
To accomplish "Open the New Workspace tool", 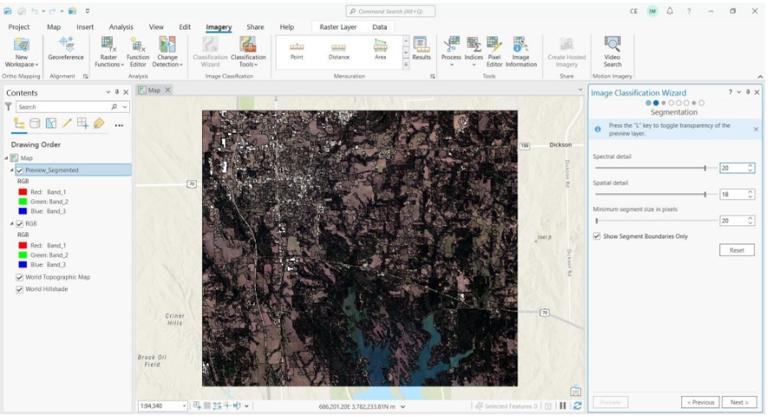I will click(21, 52).
